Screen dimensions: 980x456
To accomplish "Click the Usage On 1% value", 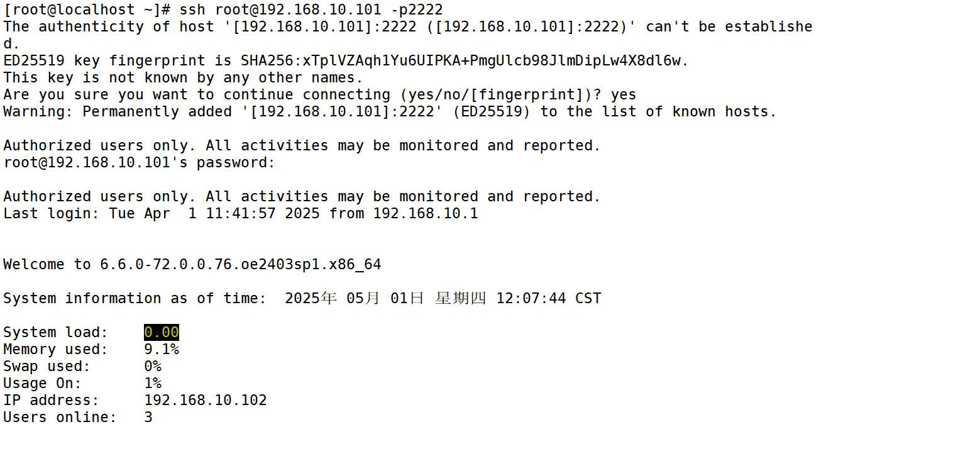I will (153, 383).
